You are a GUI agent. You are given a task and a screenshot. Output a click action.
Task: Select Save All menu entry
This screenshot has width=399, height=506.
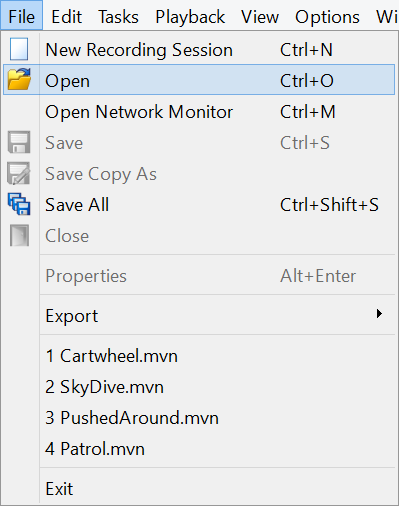(x=199, y=205)
